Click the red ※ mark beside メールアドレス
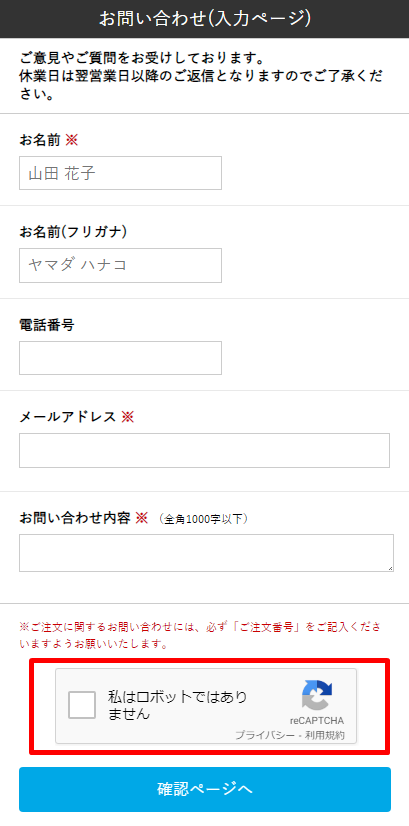The image size is (409, 826). [x=128, y=417]
